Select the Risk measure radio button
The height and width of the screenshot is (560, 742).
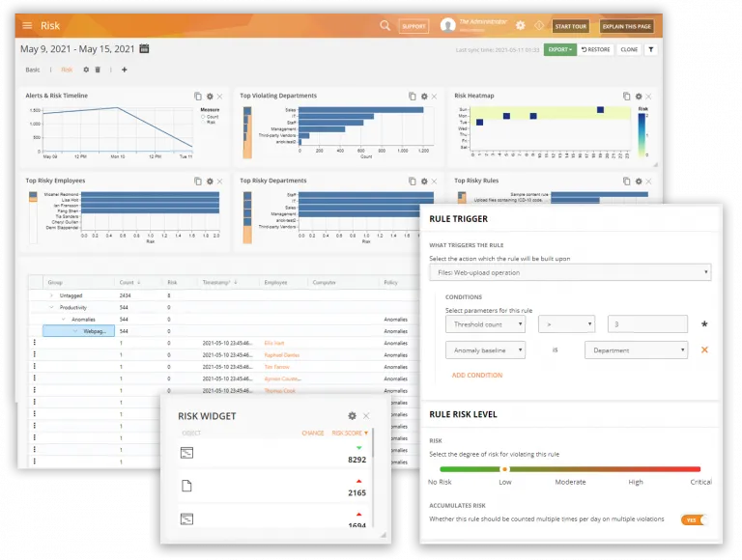pyautogui.click(x=203, y=122)
